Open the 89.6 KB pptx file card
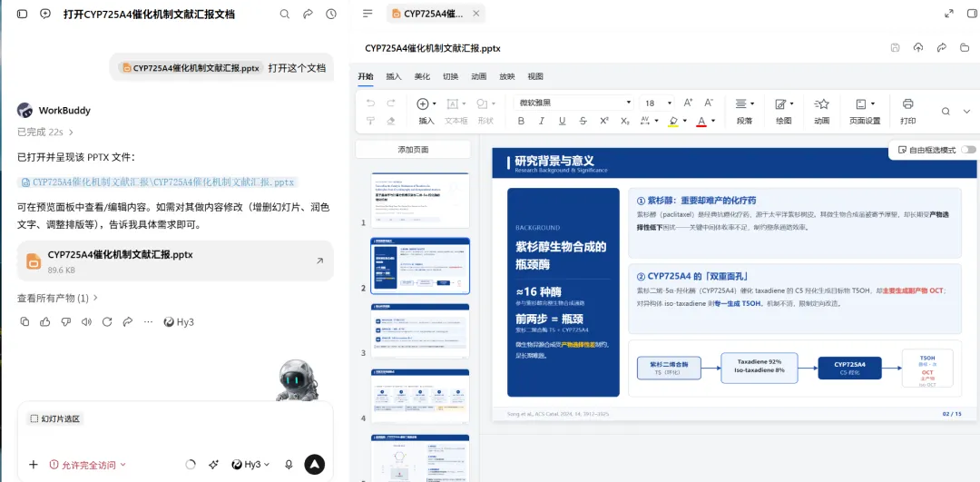The height and width of the screenshot is (482, 980). (x=175, y=261)
